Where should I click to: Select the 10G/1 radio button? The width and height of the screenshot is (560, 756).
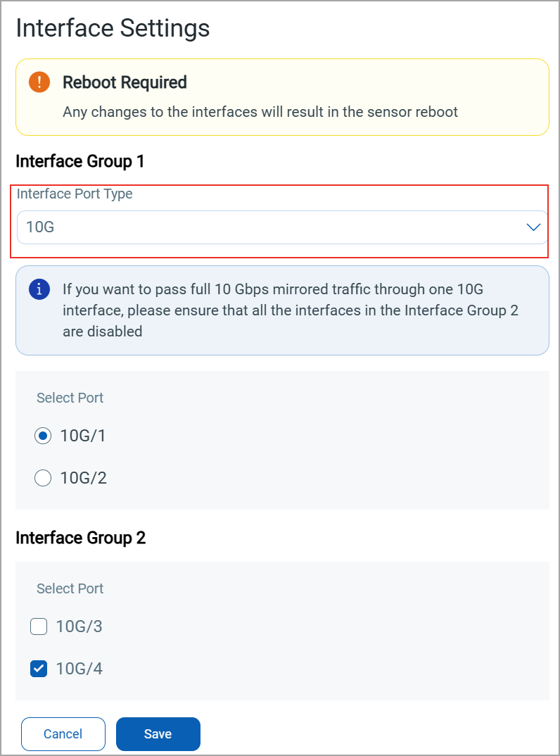pyautogui.click(x=43, y=436)
